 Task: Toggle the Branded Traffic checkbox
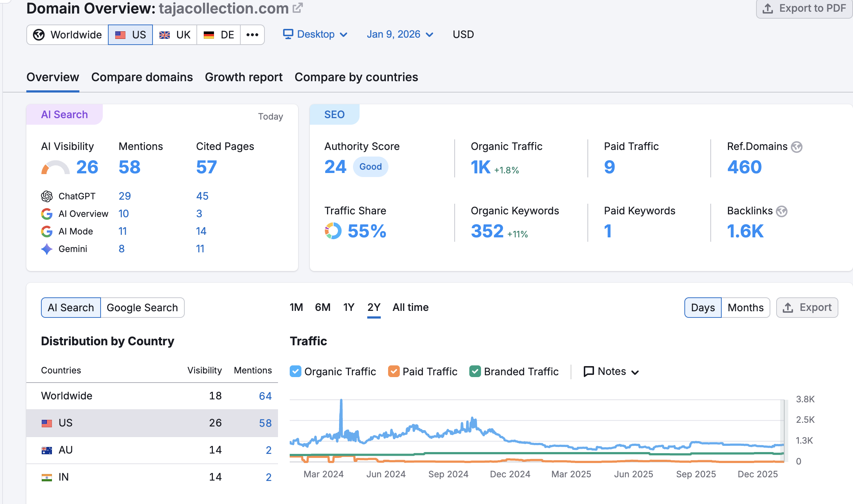click(475, 372)
